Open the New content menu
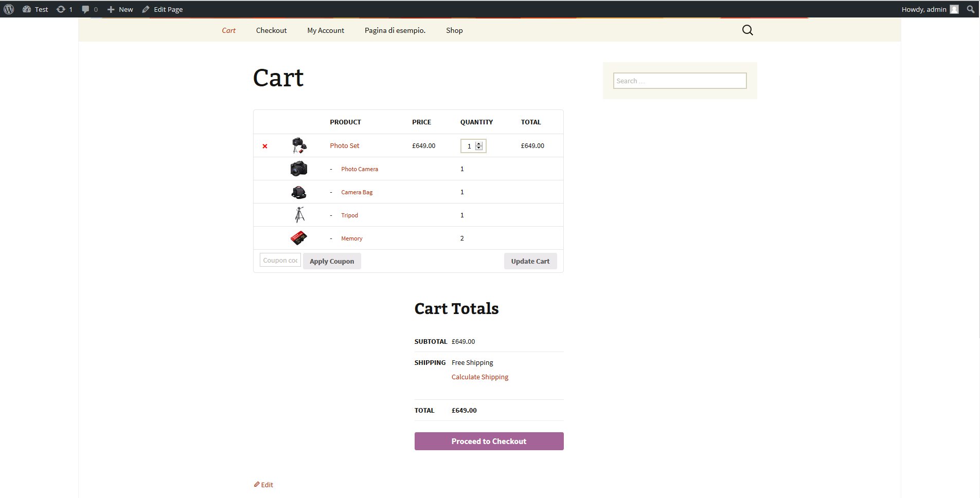 [x=120, y=9]
